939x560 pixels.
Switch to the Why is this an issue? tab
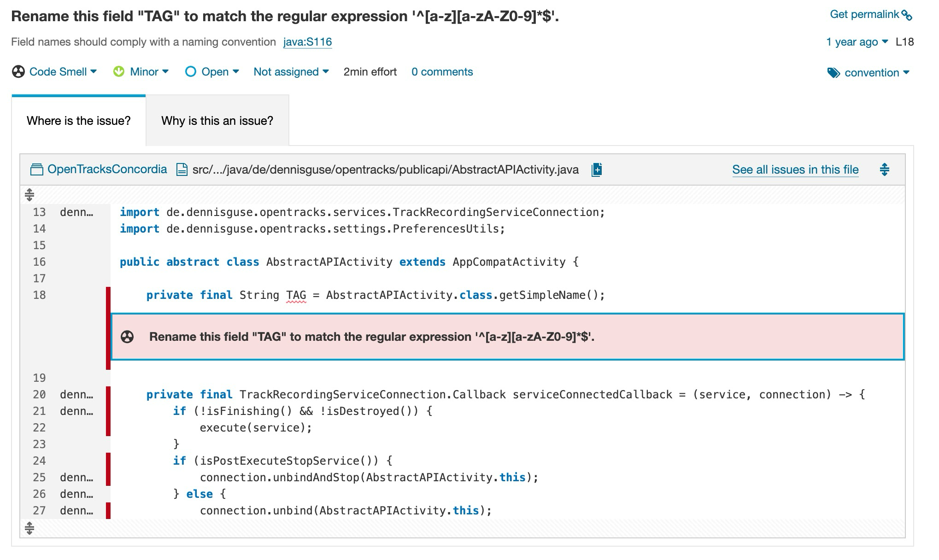217,121
